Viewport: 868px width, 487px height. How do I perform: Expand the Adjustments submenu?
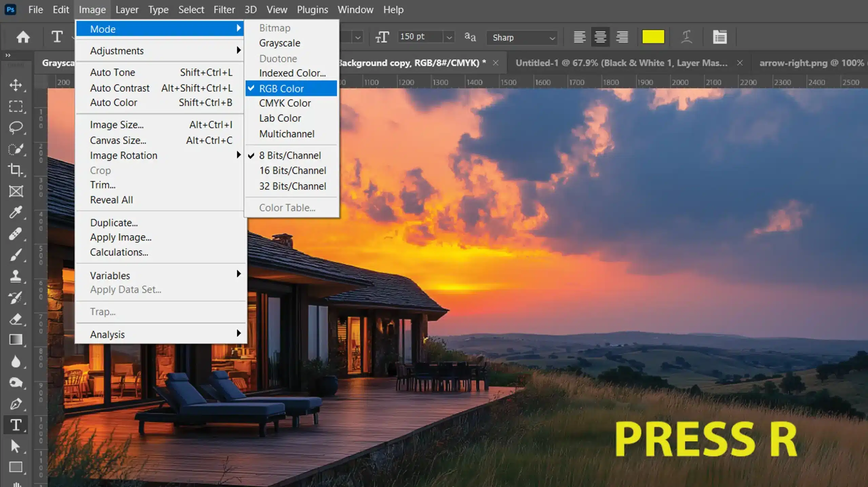pos(160,51)
